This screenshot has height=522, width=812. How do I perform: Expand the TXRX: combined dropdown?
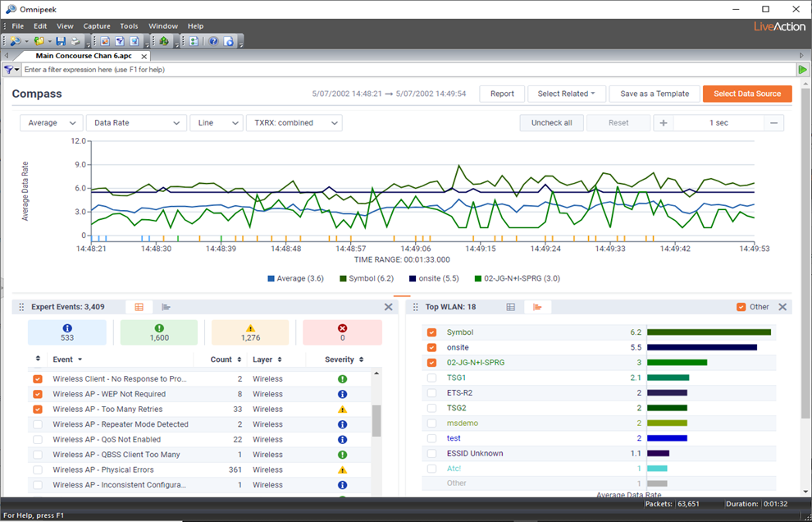click(x=294, y=123)
